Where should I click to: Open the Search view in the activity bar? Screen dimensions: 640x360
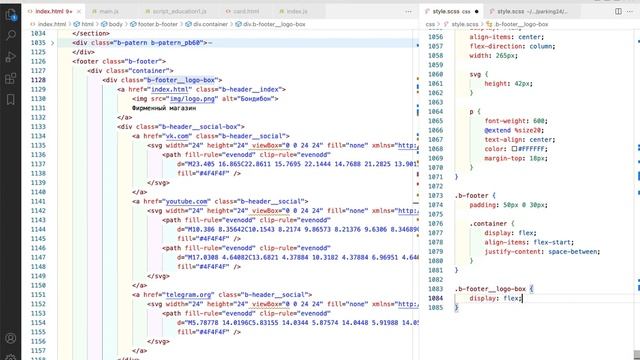tap(11, 36)
